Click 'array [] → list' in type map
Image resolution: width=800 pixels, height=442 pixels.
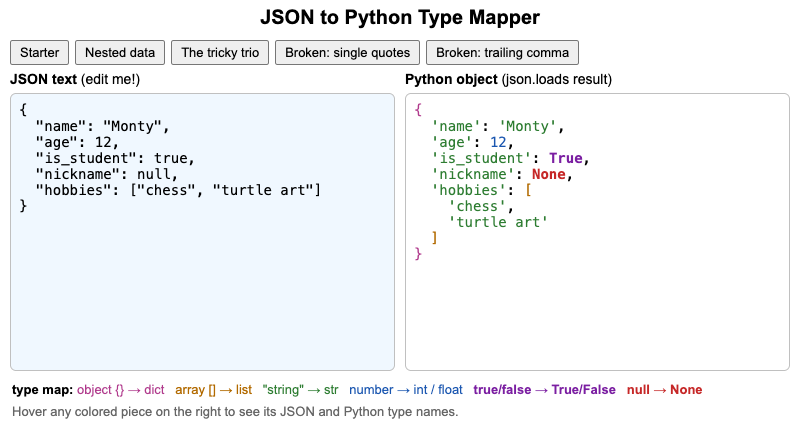213,390
